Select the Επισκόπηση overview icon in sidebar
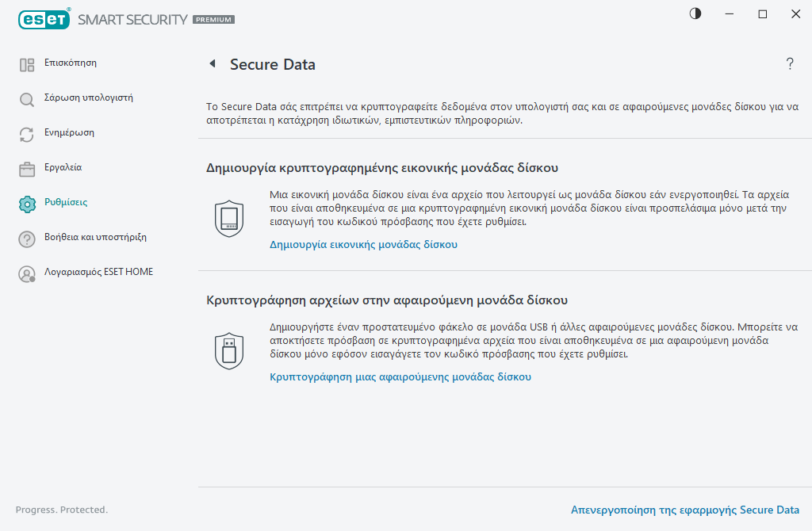 [26, 63]
